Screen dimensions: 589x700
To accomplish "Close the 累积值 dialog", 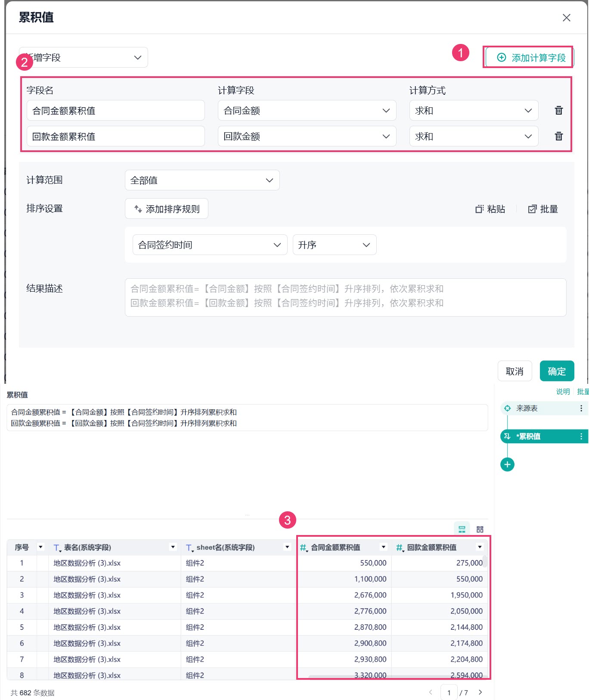I will coord(566,18).
